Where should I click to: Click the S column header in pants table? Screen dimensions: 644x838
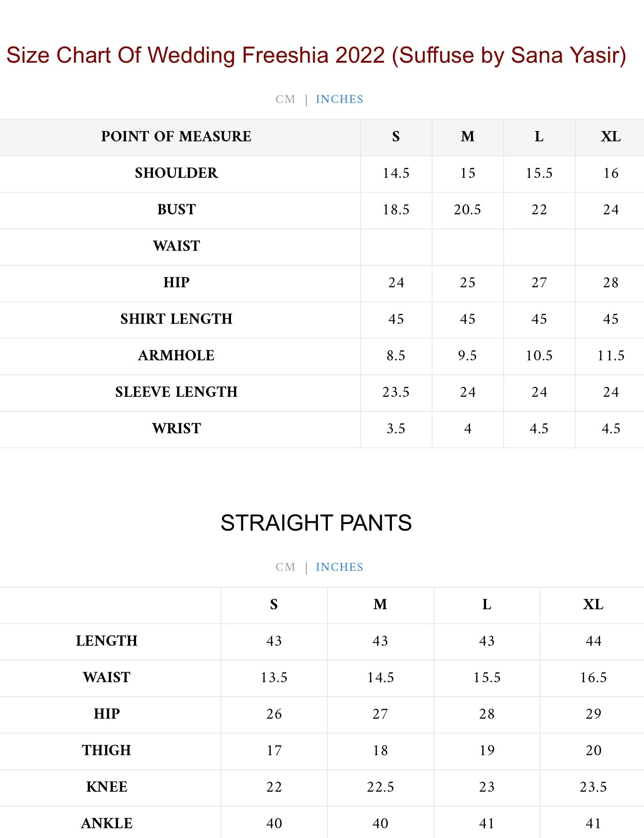point(274,605)
